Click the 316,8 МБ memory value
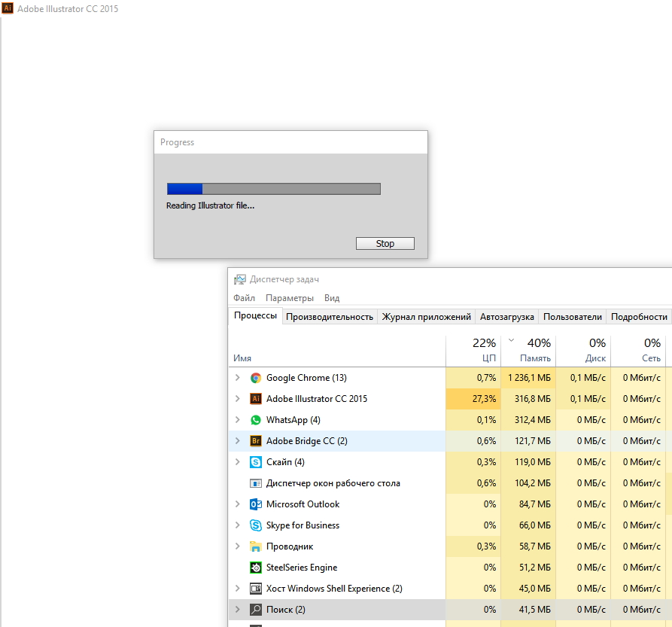 (x=533, y=399)
